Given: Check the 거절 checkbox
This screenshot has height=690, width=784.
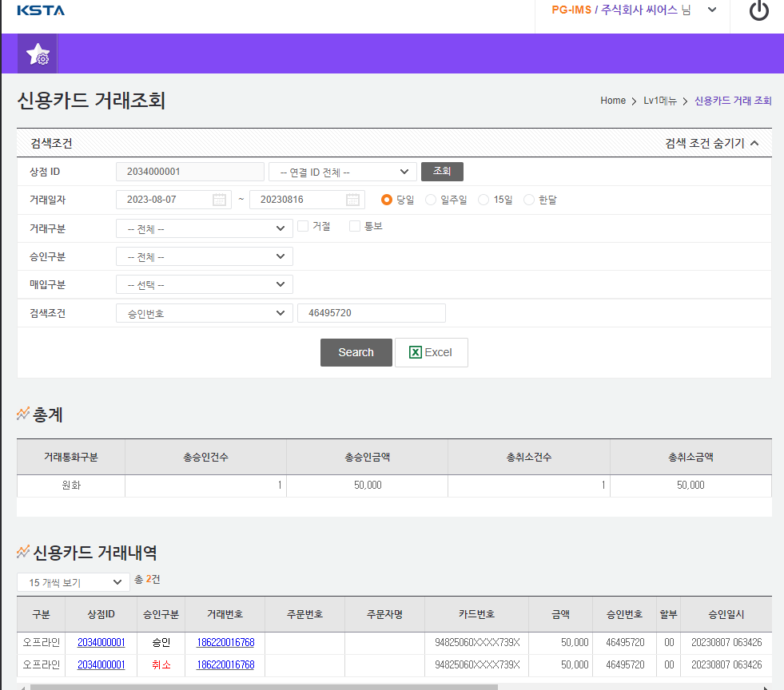Looking at the screenshot, I should coord(303,226).
